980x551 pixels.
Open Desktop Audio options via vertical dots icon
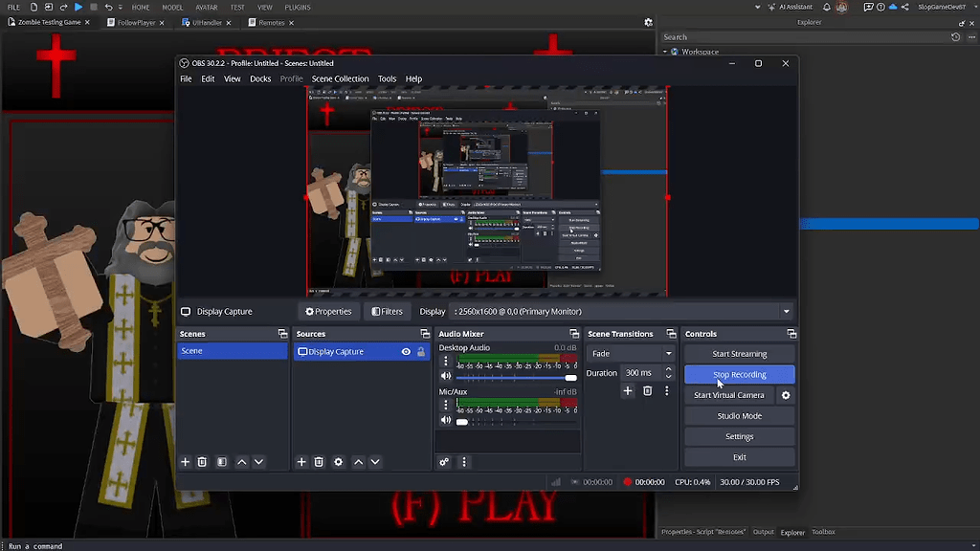point(445,360)
